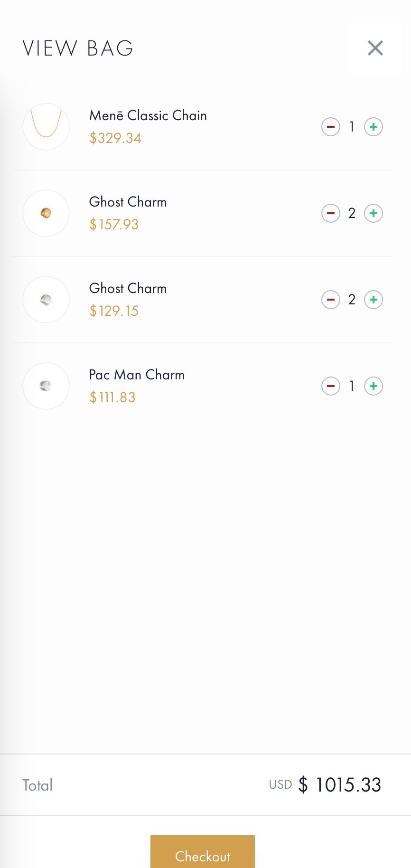
Task: Open the Pac Man Charm thumbnail
Action: (x=46, y=386)
